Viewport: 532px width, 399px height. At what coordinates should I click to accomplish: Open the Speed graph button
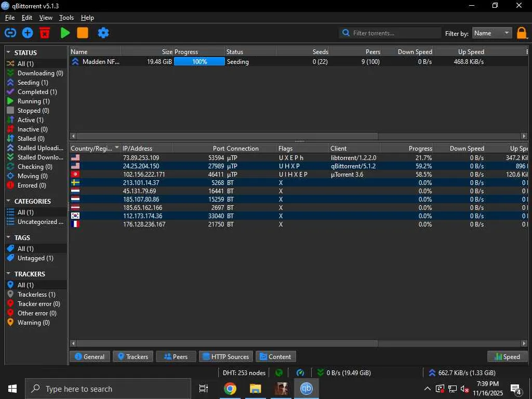(508, 356)
